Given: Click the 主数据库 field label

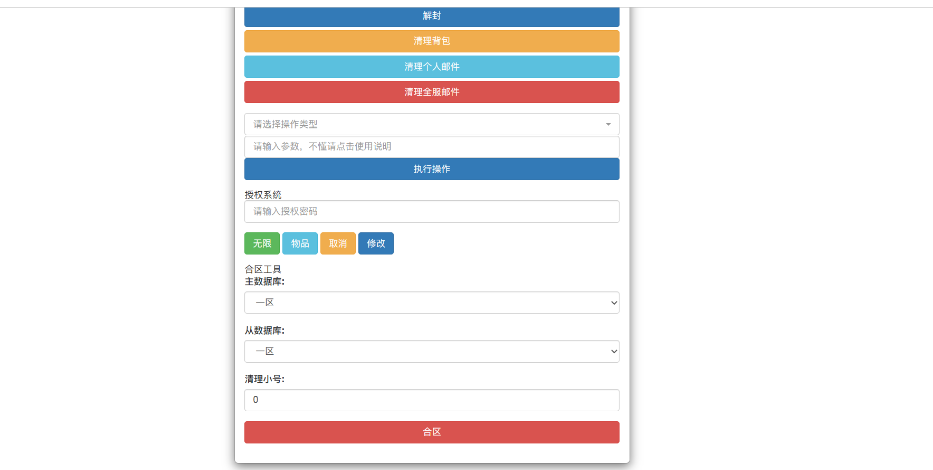Looking at the screenshot, I should (x=264, y=282).
